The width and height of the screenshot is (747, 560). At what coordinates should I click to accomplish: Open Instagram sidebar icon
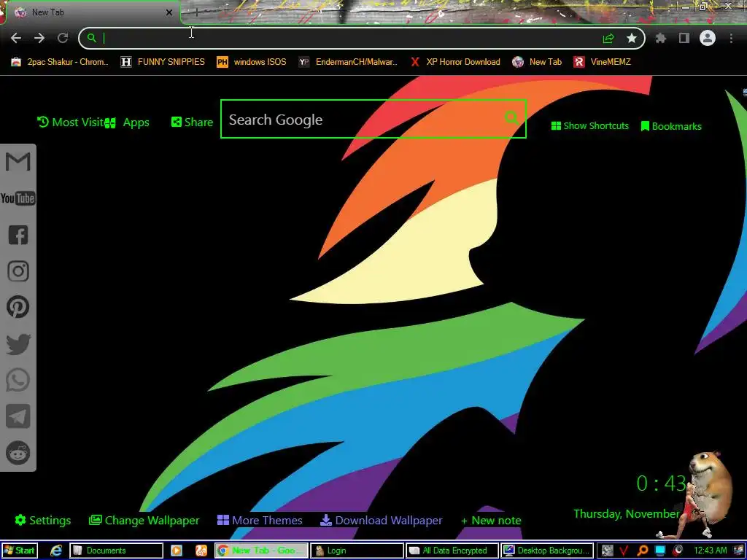(x=18, y=271)
